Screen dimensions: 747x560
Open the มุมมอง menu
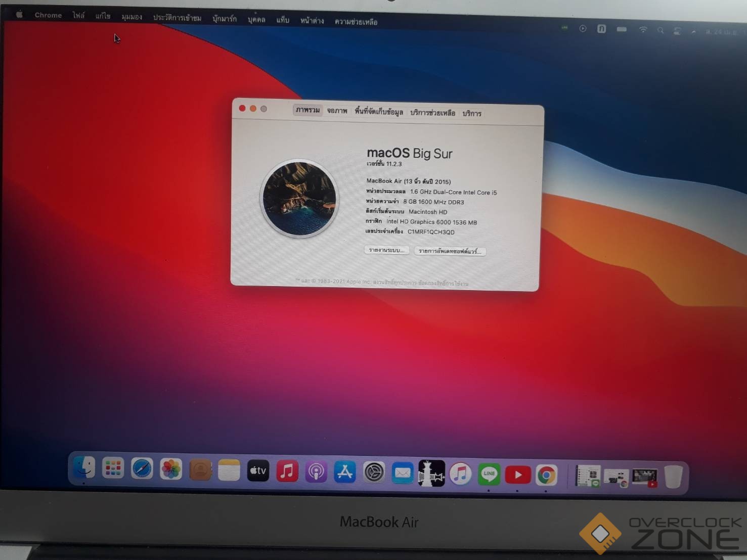131,17
